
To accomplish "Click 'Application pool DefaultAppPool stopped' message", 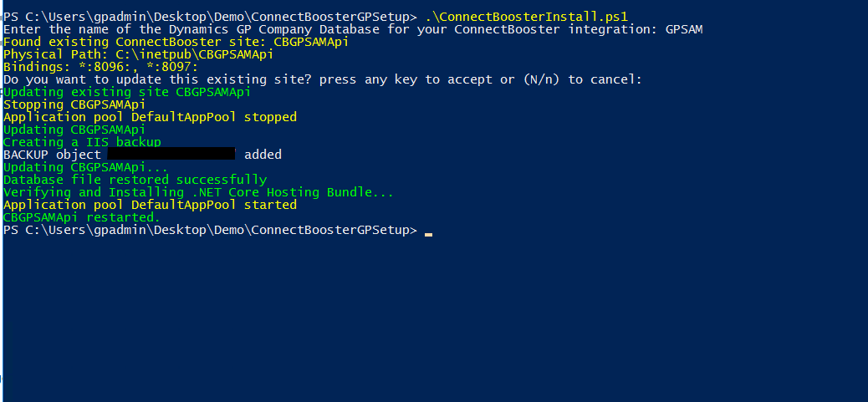I will (x=150, y=117).
